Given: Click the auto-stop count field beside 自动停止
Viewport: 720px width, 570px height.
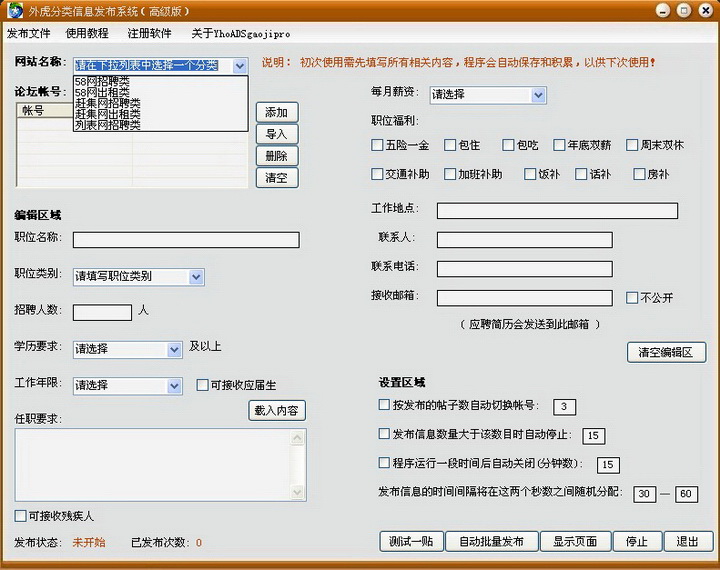Looking at the screenshot, I should (594, 435).
